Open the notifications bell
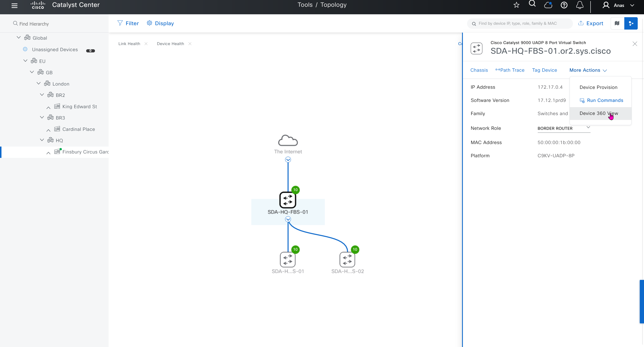The height and width of the screenshot is (347, 644). tap(579, 5)
